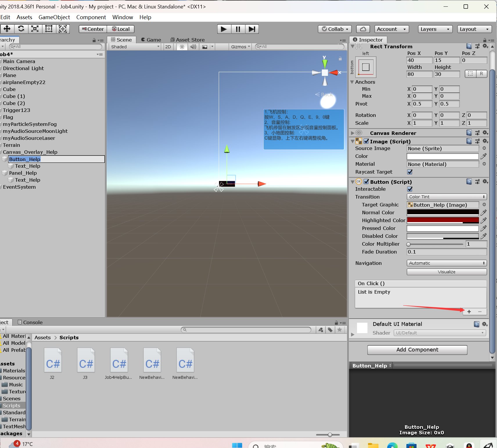Toggle raw edit mode R button
This screenshot has width=497, height=448.
pyautogui.click(x=482, y=74)
